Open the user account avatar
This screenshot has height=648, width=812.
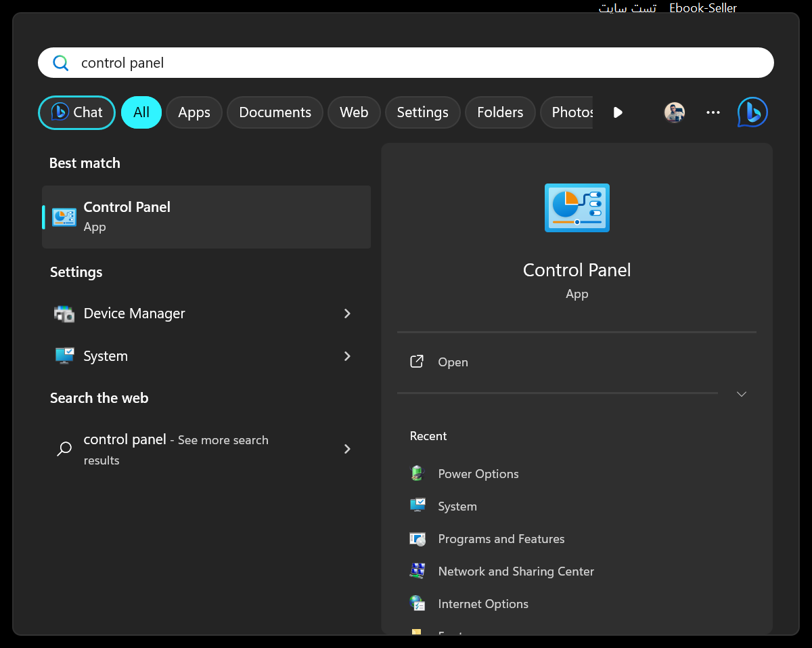tap(675, 112)
